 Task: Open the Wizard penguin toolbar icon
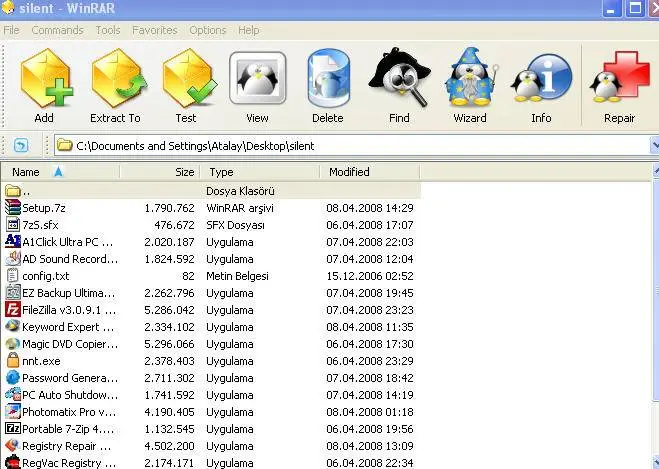coord(471,77)
